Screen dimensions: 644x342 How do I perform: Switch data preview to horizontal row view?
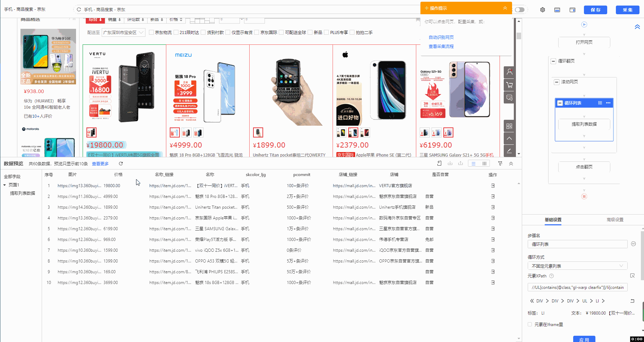(474, 164)
